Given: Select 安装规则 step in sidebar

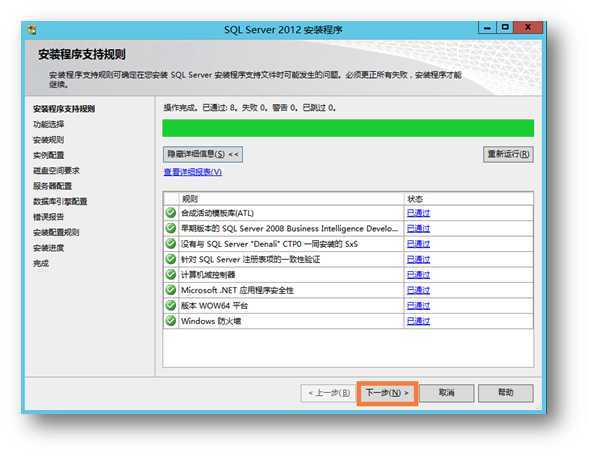Looking at the screenshot, I should (48, 140).
